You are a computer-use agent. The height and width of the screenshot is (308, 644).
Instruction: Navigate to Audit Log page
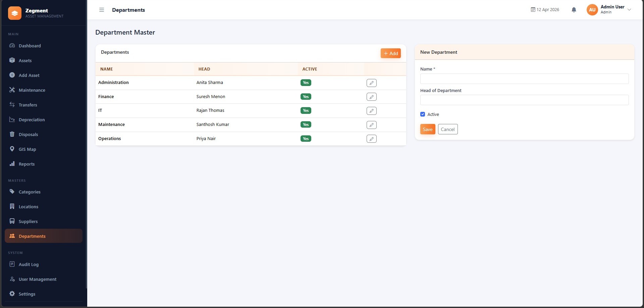pos(29,264)
